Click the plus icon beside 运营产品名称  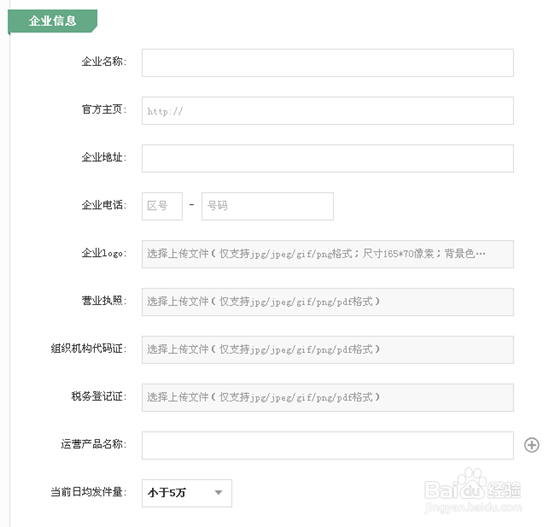pos(531,445)
